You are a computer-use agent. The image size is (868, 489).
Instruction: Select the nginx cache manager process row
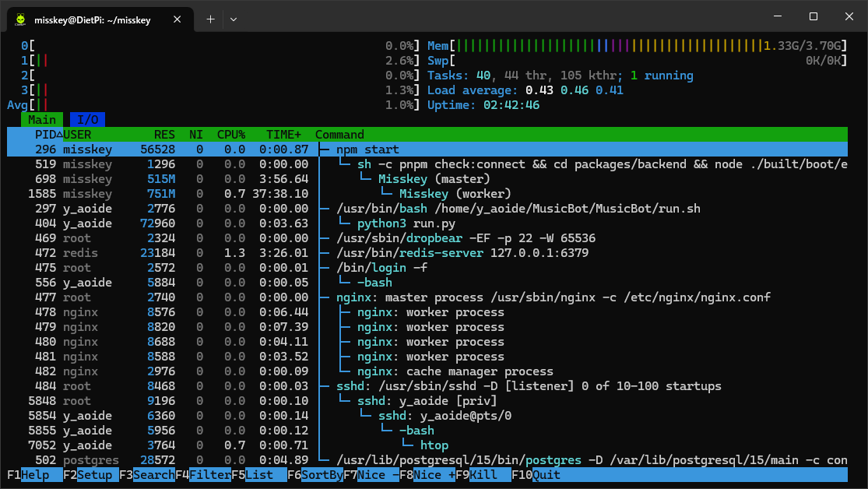tap(427, 371)
